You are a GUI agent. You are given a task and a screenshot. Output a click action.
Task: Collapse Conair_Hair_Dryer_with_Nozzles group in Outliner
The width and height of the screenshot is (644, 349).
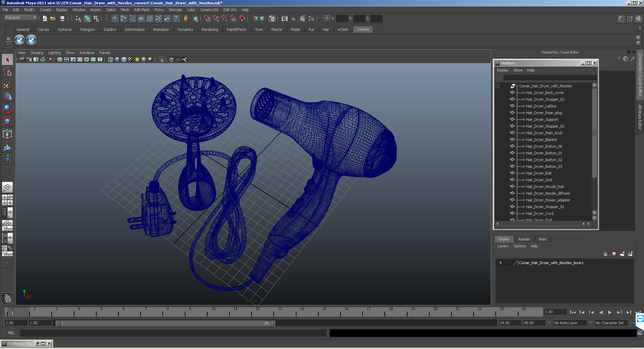[x=498, y=86]
